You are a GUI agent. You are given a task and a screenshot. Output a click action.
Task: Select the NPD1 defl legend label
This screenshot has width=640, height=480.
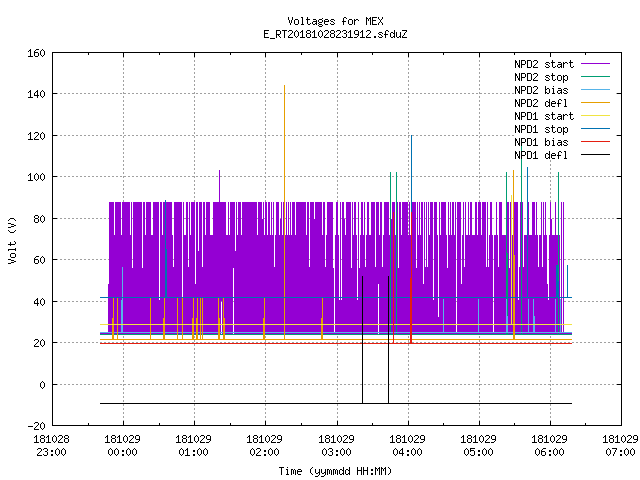[541, 155]
